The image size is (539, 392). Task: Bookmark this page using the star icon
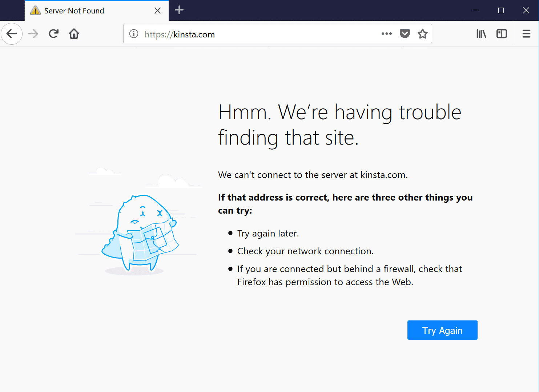(422, 33)
